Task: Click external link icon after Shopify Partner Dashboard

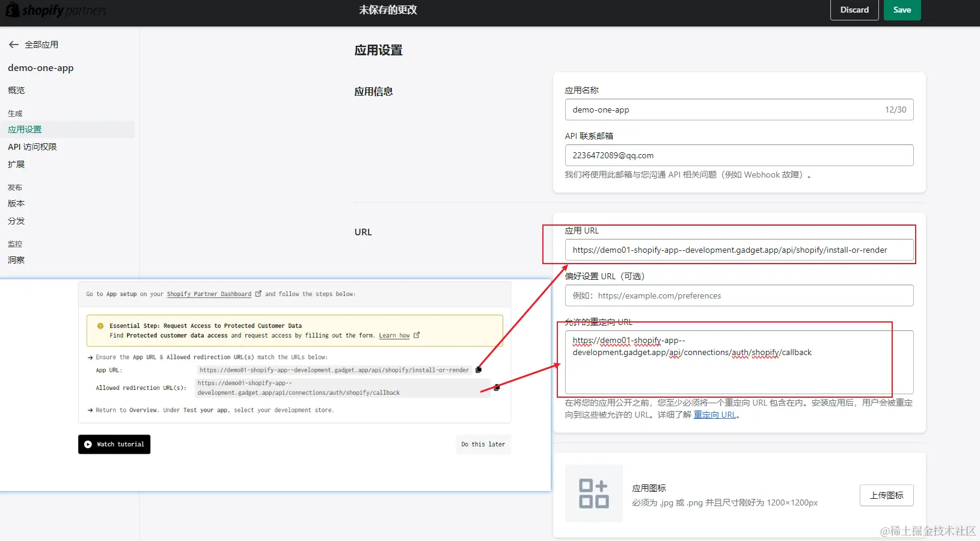Action: (x=259, y=294)
